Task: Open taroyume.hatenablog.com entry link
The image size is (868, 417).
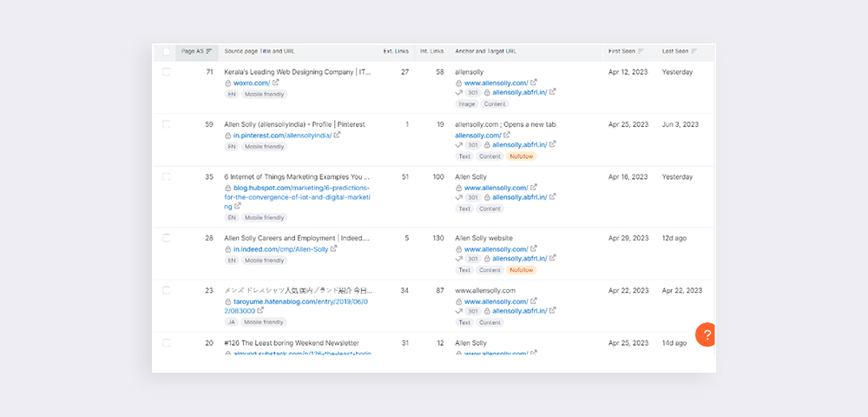Action: 297,307
